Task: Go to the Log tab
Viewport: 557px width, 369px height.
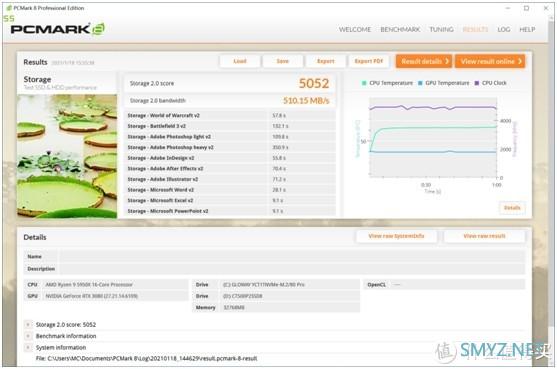Action: 504,29
